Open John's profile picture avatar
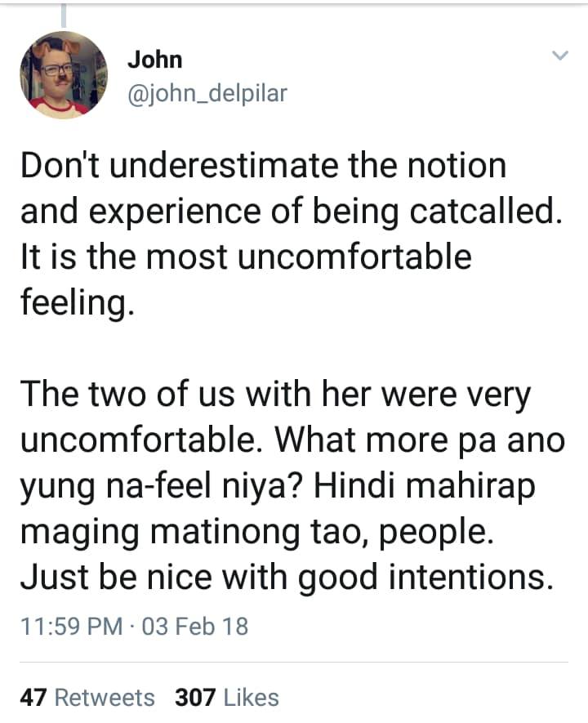 click(64, 74)
